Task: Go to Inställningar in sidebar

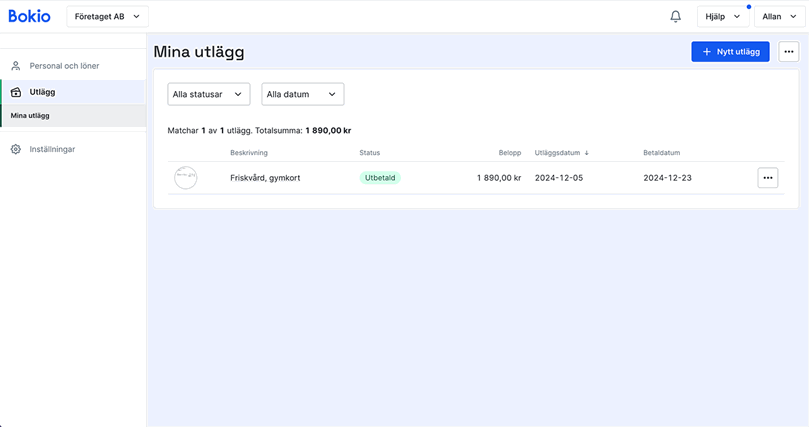Action: [x=52, y=149]
